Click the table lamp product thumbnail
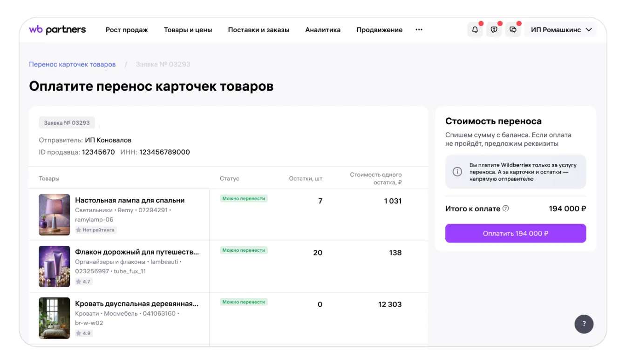This screenshot has height=364, width=626. click(x=54, y=215)
